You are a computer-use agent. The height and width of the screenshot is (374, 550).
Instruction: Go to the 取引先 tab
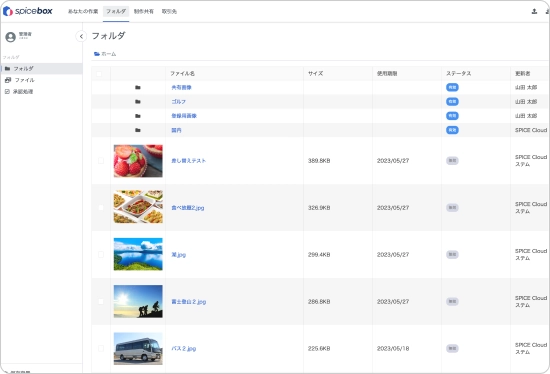169,11
